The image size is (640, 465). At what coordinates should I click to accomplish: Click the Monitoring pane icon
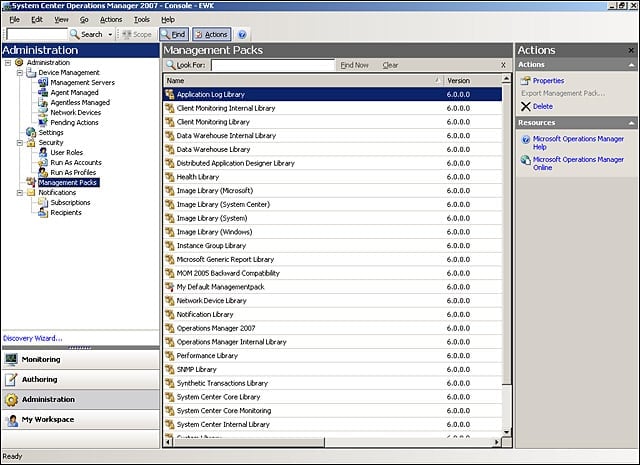pyautogui.click(x=11, y=360)
